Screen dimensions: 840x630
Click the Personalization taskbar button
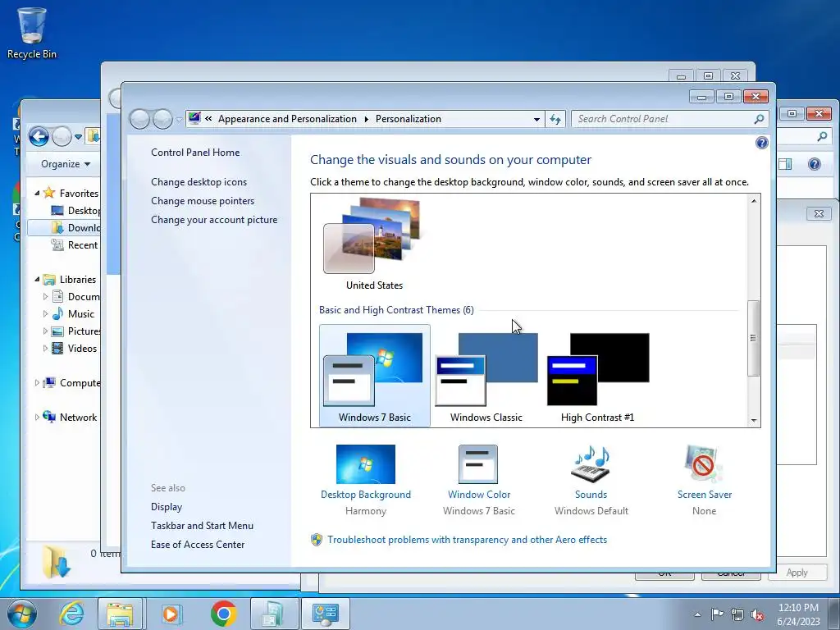coord(325,614)
